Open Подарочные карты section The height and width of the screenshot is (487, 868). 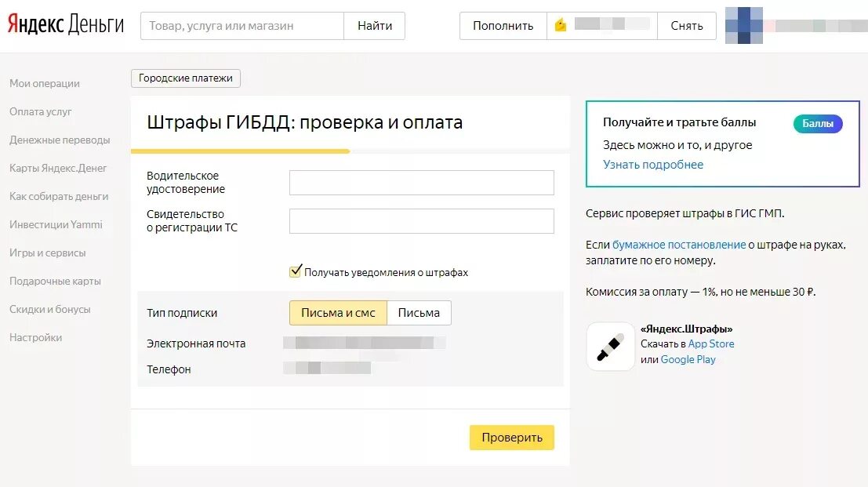point(56,281)
